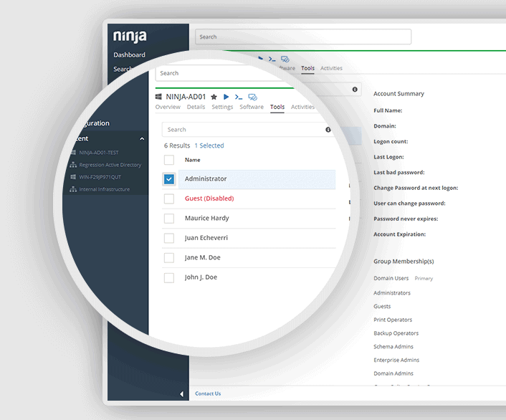The width and height of the screenshot is (506, 420).
Task: Click the Windows logo beside NINJA-AD01
Action: pyautogui.click(x=158, y=97)
